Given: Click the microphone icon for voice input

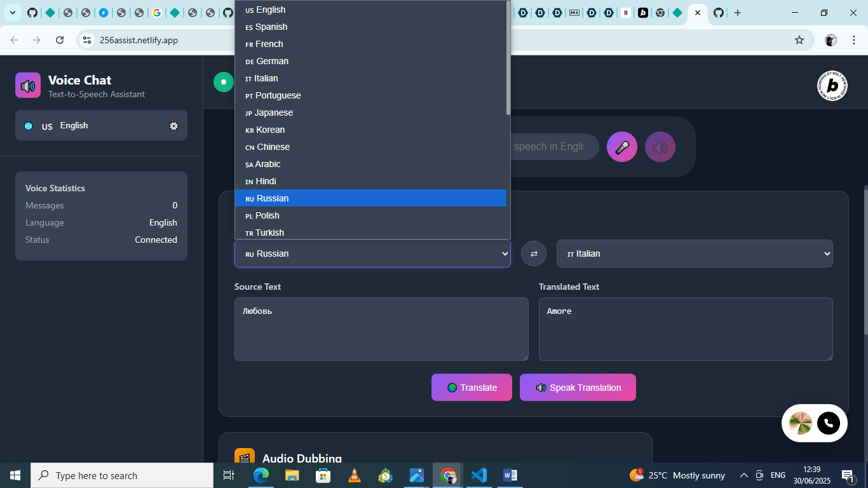Looking at the screenshot, I should click(x=621, y=147).
